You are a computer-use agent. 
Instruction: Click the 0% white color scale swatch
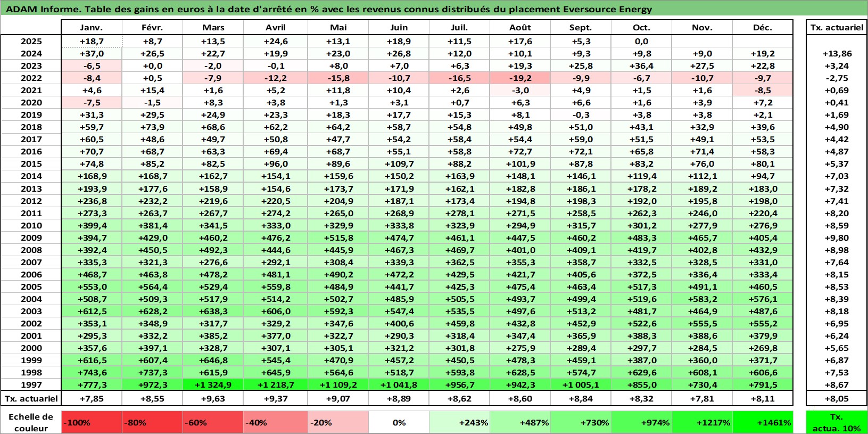399,422
